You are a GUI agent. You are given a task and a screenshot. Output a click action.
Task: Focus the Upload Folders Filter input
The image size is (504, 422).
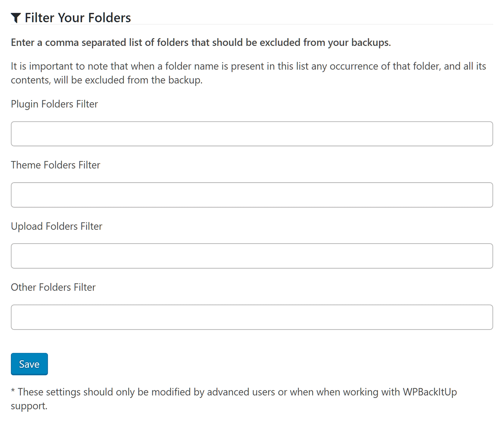click(252, 256)
